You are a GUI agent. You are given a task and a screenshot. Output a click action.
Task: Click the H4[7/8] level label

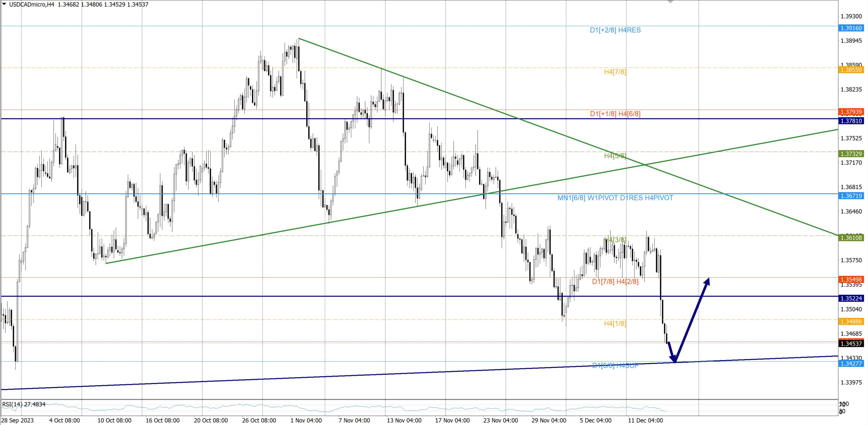click(x=615, y=72)
